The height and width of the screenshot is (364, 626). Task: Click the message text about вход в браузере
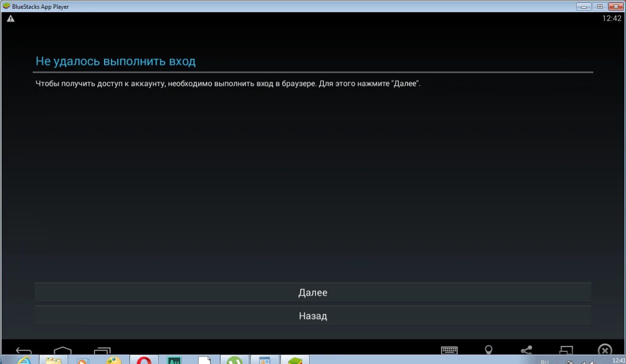click(x=228, y=84)
